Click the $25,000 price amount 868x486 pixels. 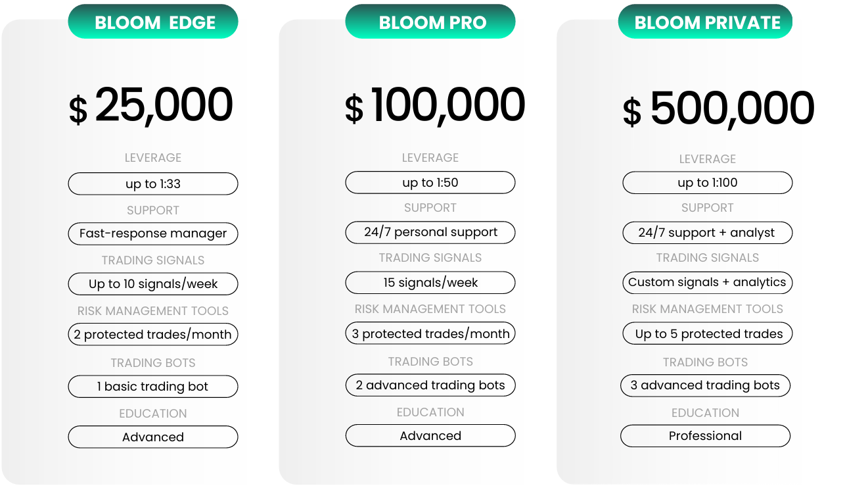pos(152,106)
